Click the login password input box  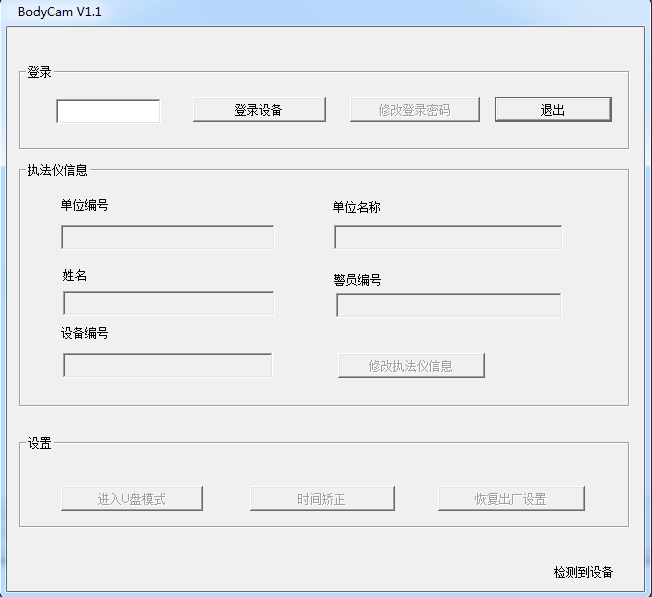point(108,111)
